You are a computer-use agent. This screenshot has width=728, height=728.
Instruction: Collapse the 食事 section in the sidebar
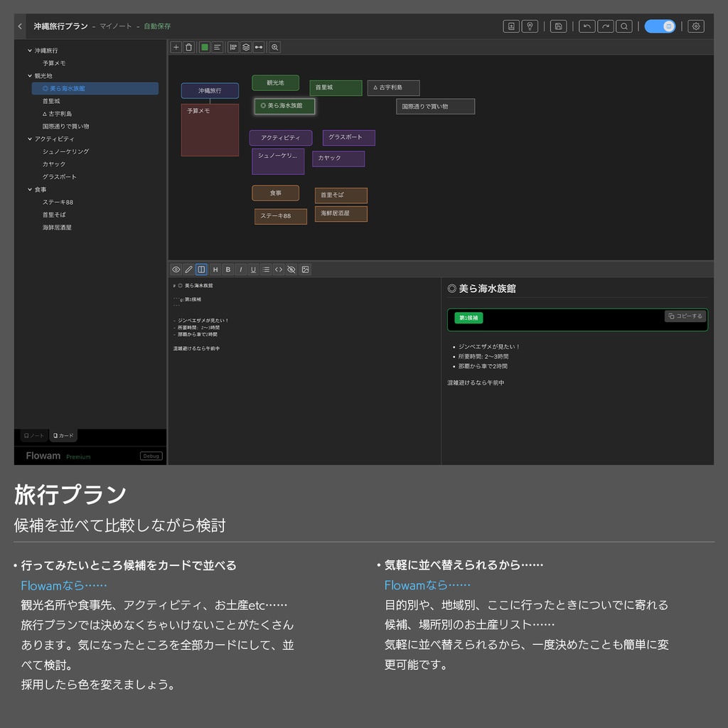coord(28,189)
